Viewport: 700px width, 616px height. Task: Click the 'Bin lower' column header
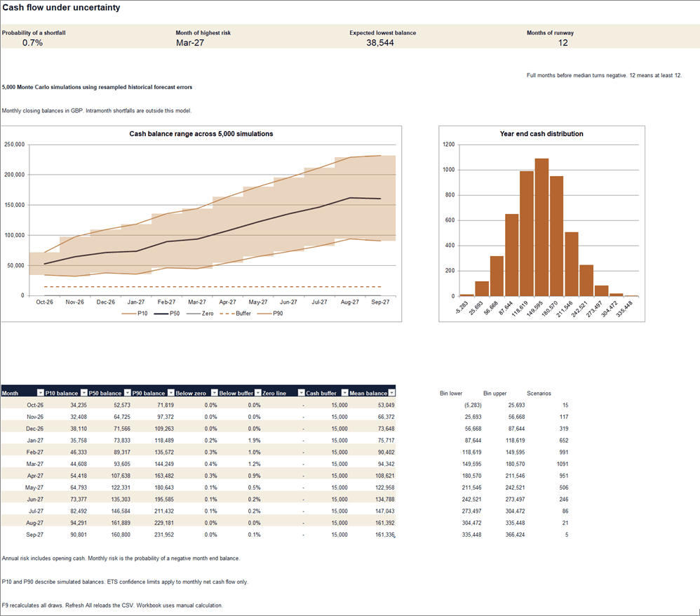(x=451, y=394)
